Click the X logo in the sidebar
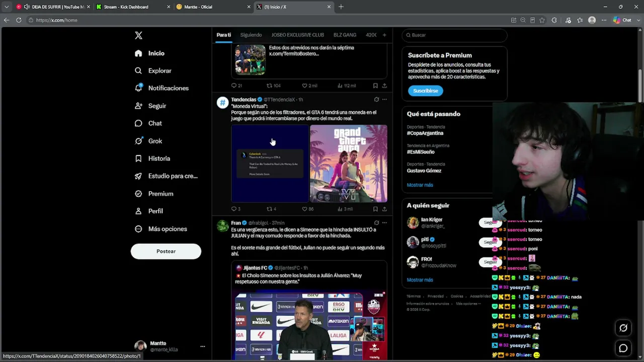 [138, 35]
